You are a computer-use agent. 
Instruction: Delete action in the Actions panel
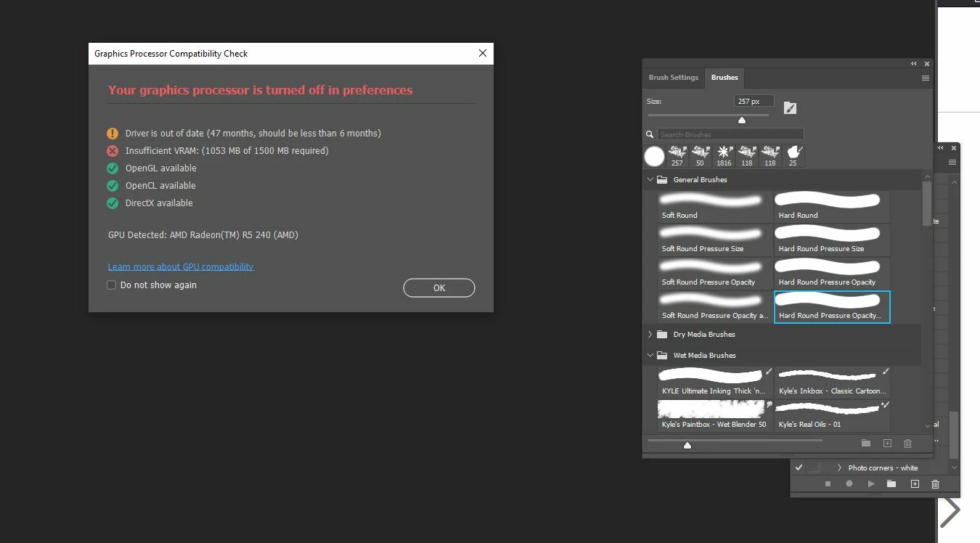pyautogui.click(x=935, y=484)
